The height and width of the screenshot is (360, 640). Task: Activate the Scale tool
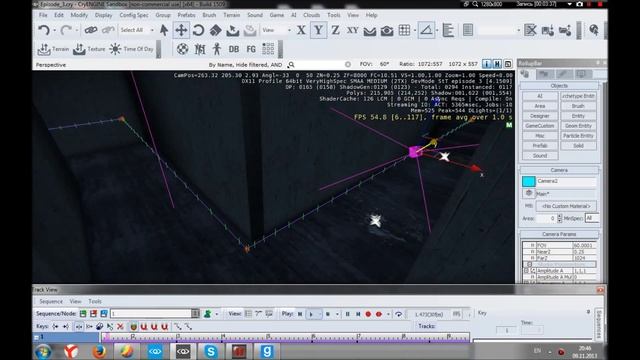216,30
